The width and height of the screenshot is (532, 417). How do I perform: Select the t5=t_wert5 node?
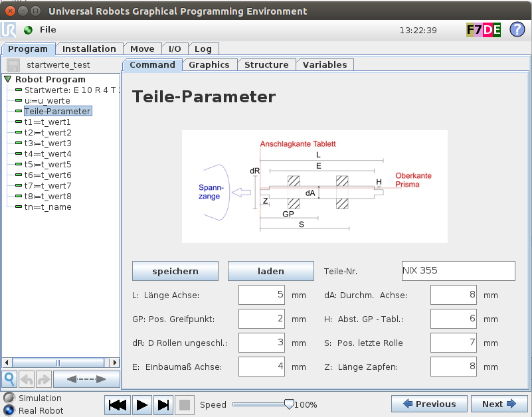click(x=43, y=164)
